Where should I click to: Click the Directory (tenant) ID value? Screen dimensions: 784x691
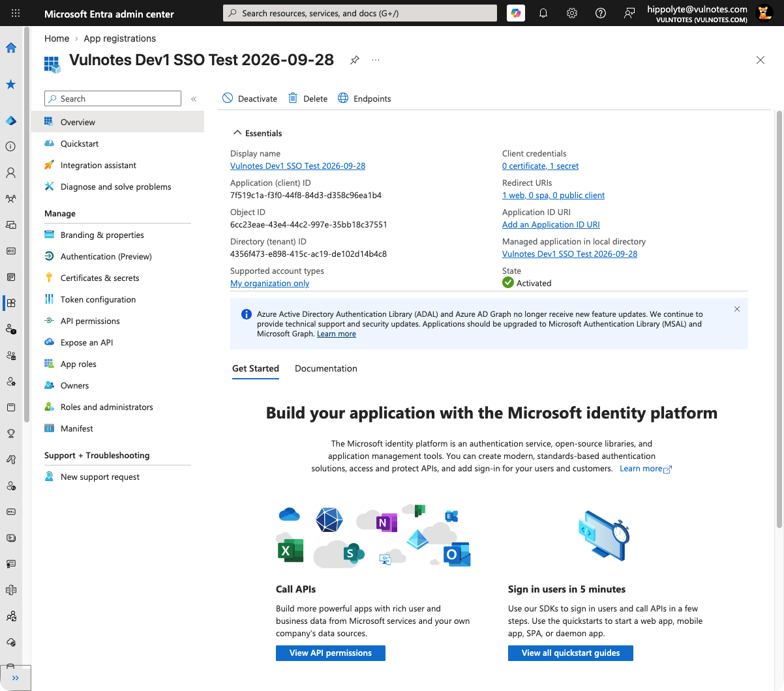[x=309, y=254]
